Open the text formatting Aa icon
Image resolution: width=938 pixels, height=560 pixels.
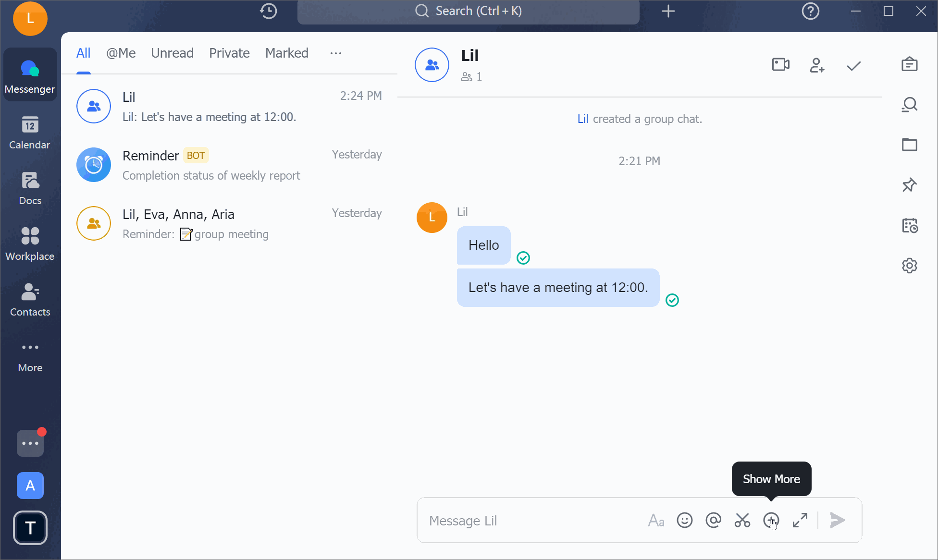655,520
